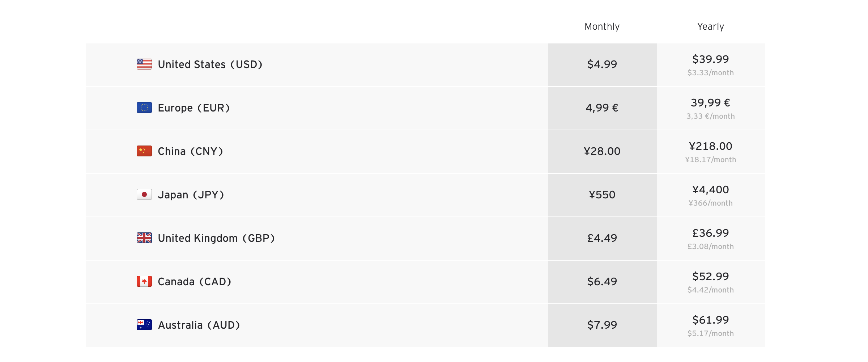The width and height of the screenshot is (868, 362).
Task: Click the Australia (AUD) row label
Action: tap(199, 325)
